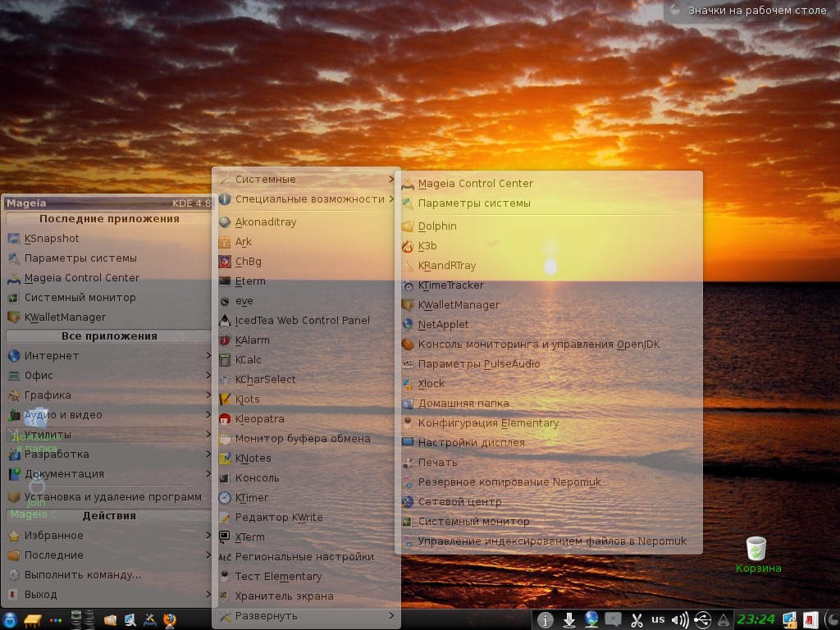Open Консоль terminal entry
Viewport: 840px width, 630px height.
pyautogui.click(x=307, y=478)
